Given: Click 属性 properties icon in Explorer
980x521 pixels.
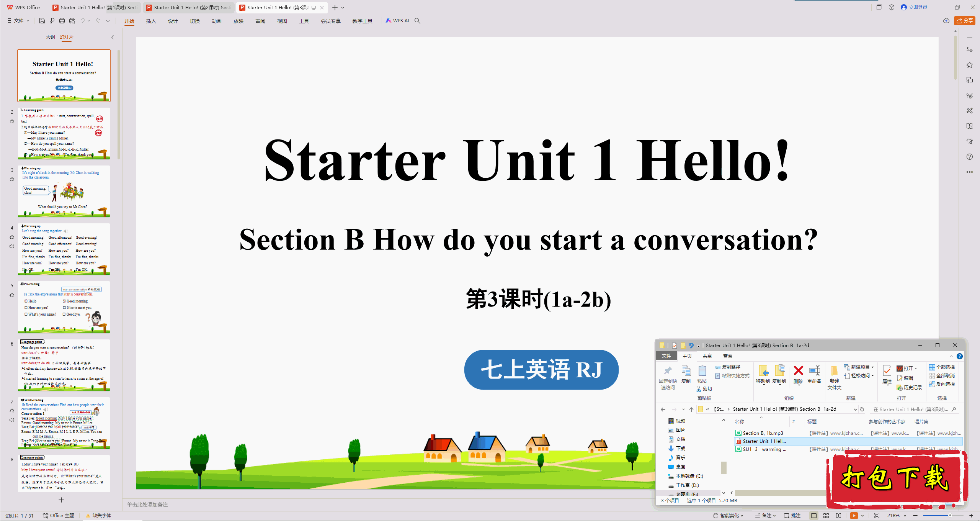Looking at the screenshot, I should [x=887, y=375].
